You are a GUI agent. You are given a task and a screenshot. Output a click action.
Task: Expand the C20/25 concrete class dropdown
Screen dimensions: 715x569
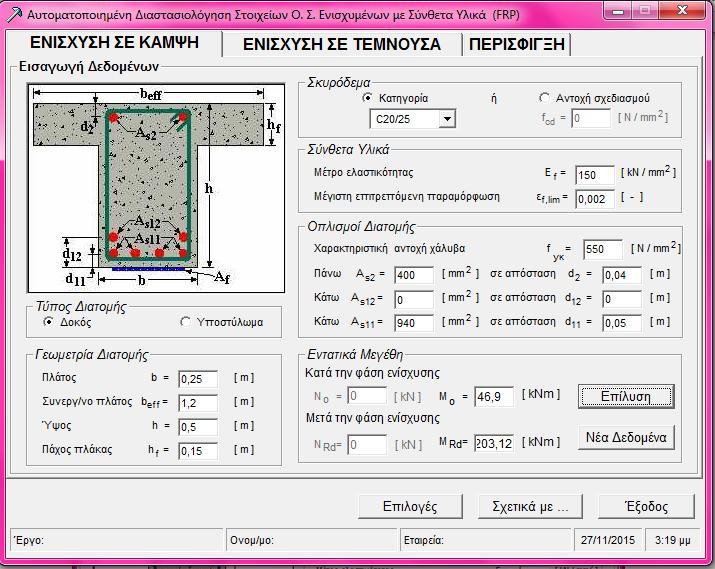pyautogui.click(x=447, y=119)
